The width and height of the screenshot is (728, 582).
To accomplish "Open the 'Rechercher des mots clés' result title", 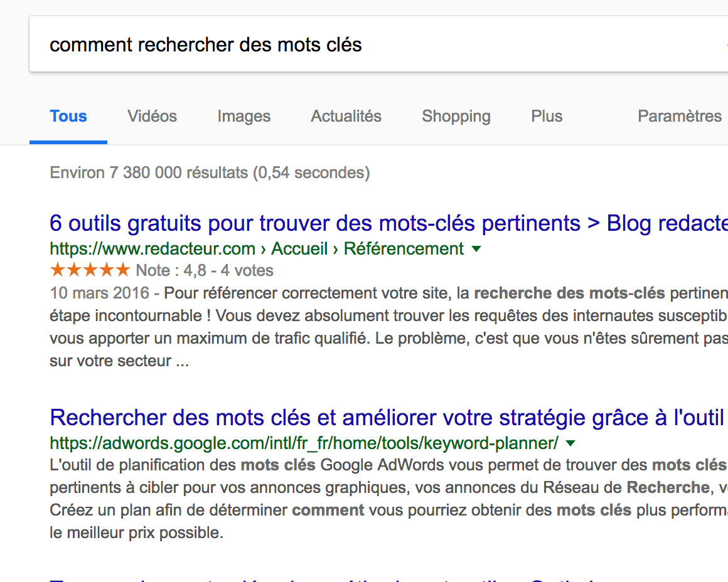I will point(377,418).
